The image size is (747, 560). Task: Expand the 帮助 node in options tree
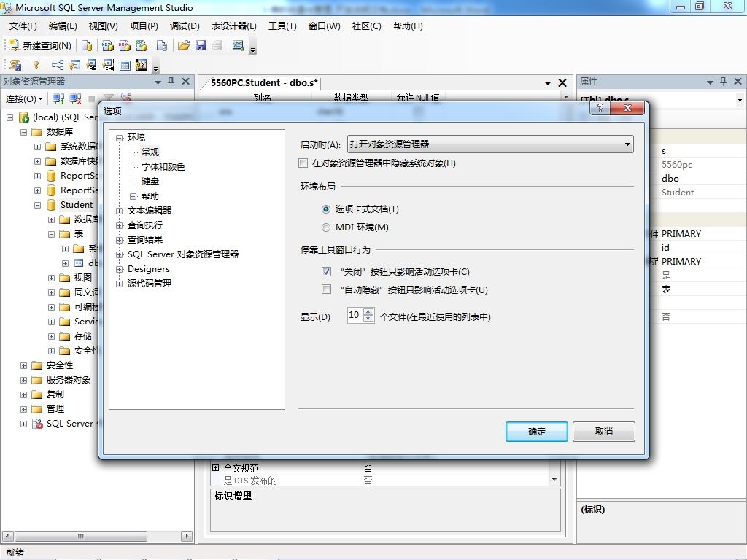point(133,196)
